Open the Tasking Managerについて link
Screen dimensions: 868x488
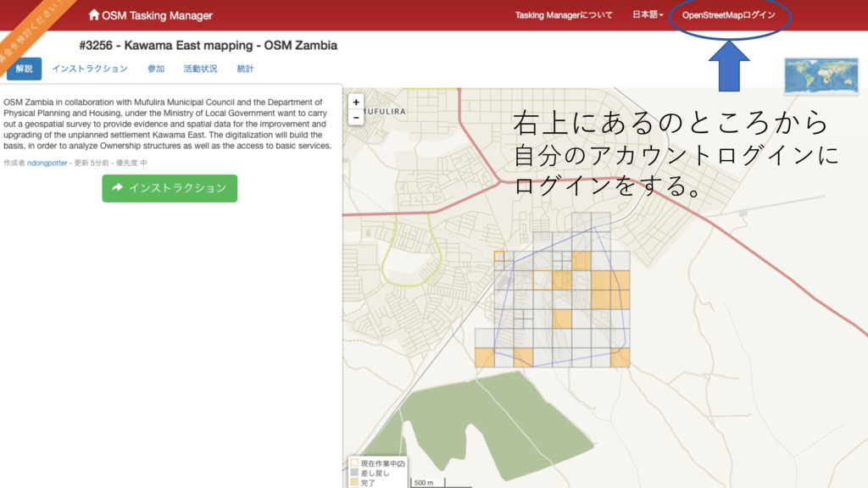point(564,15)
